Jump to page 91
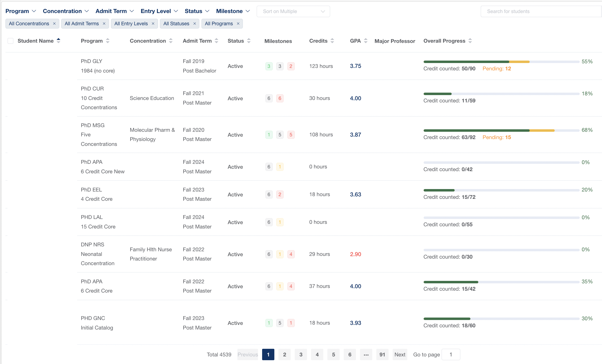This screenshot has height=364, width=602. (x=382, y=354)
